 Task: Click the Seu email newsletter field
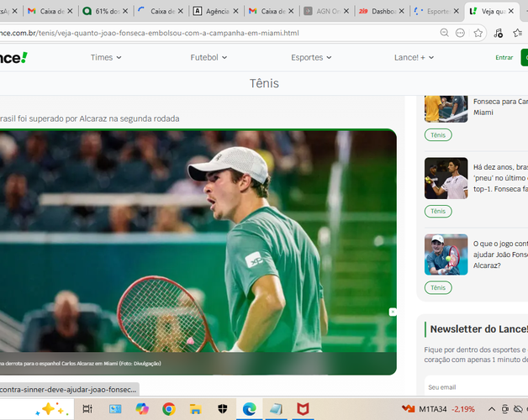point(476,387)
